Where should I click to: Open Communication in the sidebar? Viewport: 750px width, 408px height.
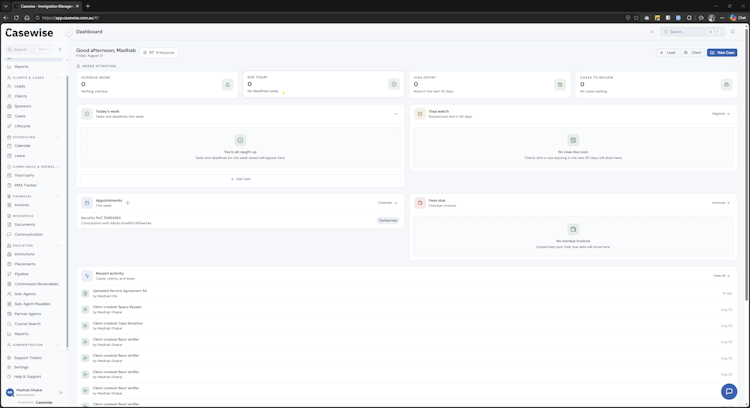(x=28, y=235)
